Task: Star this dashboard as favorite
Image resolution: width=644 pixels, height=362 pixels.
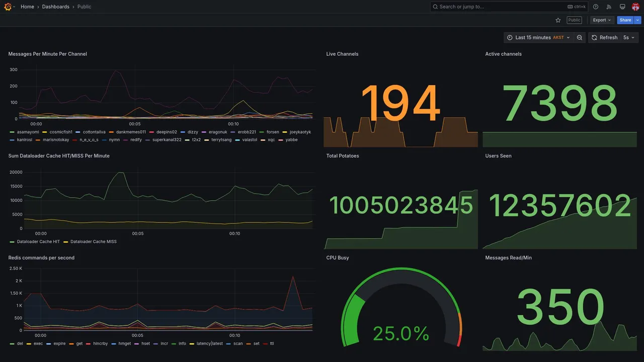Action: 558,20
